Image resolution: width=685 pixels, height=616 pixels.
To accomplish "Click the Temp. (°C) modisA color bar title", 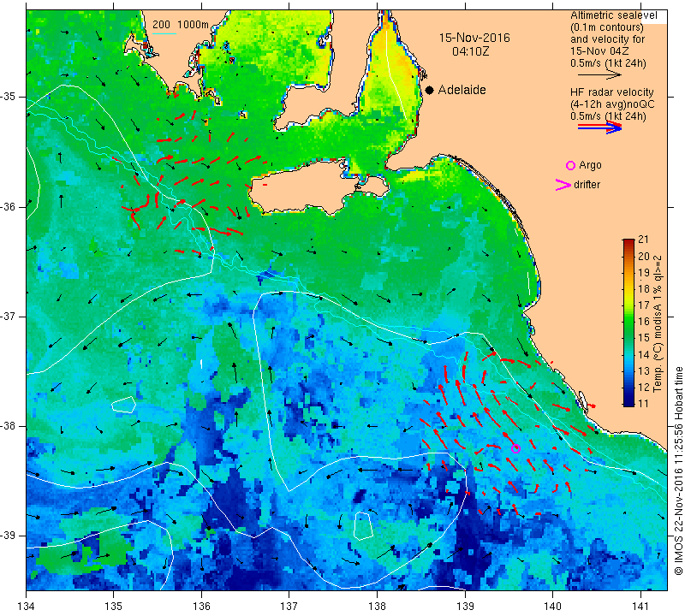I will [x=658, y=323].
